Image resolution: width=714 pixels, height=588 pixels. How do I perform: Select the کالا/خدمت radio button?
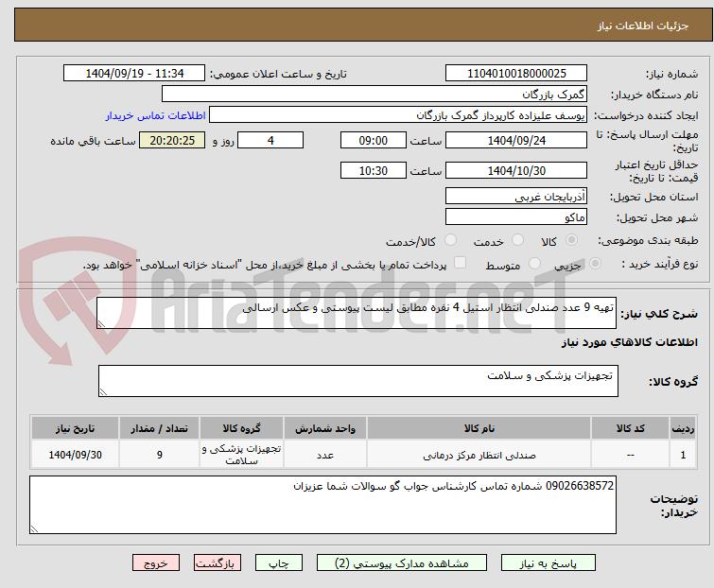coord(450,240)
